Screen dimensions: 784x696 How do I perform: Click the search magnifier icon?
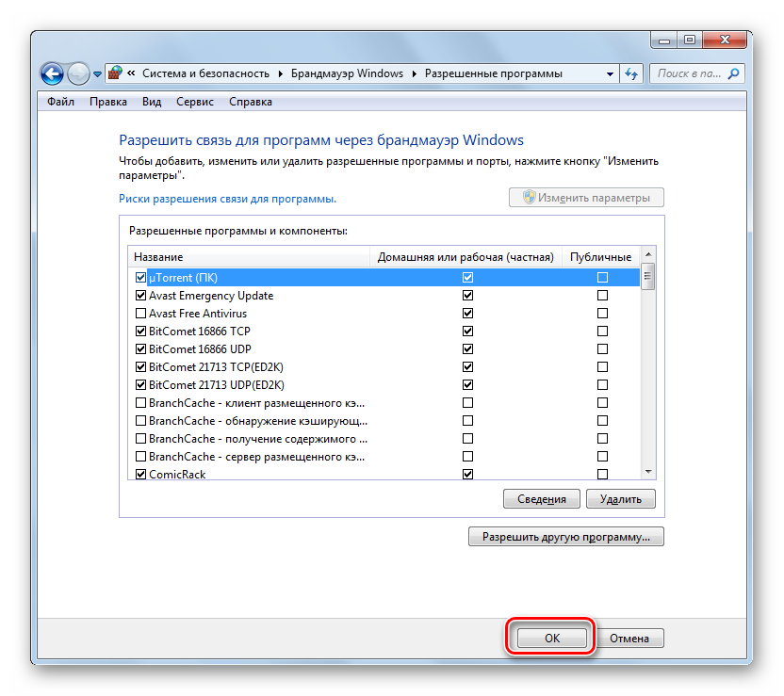point(734,73)
